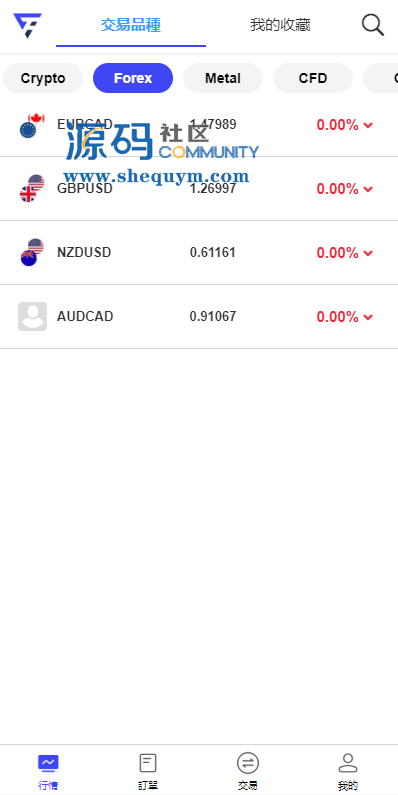Choose the CFD category pill
The image size is (398, 795).
(313, 78)
